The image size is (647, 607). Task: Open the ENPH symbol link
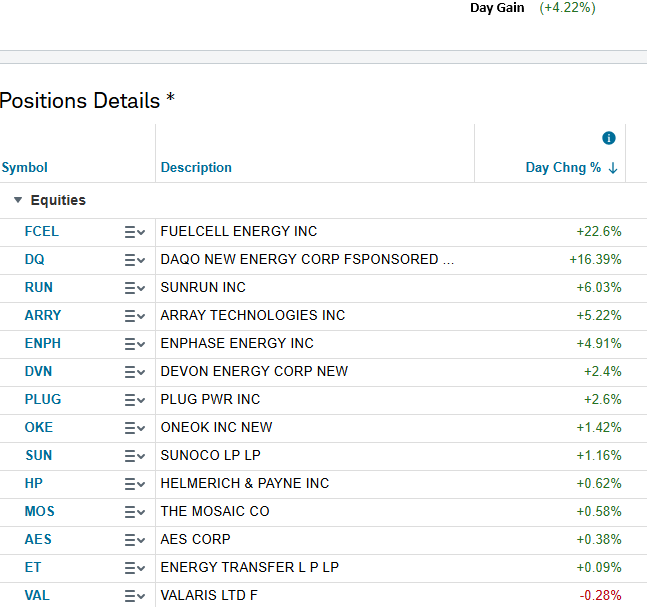click(43, 343)
